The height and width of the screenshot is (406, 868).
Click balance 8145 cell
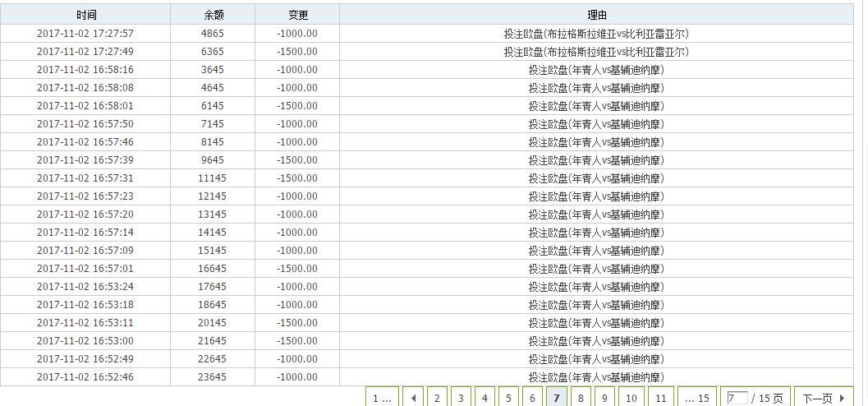click(x=213, y=142)
